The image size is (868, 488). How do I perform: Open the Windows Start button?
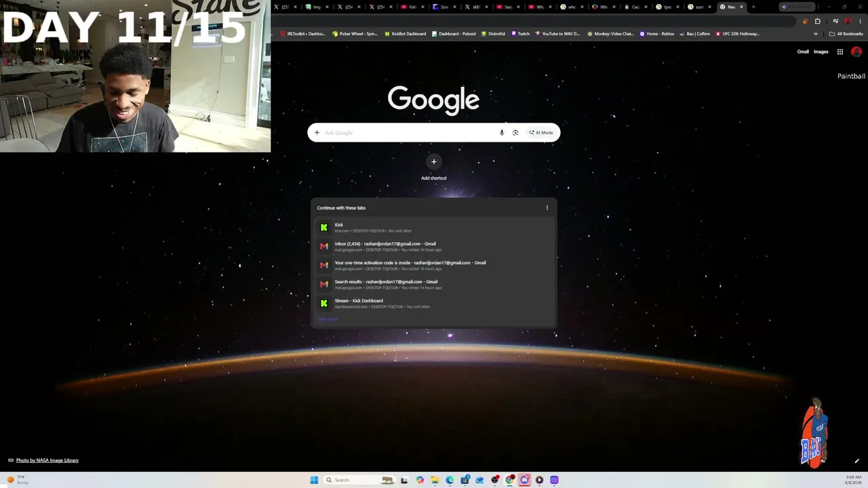point(314,480)
